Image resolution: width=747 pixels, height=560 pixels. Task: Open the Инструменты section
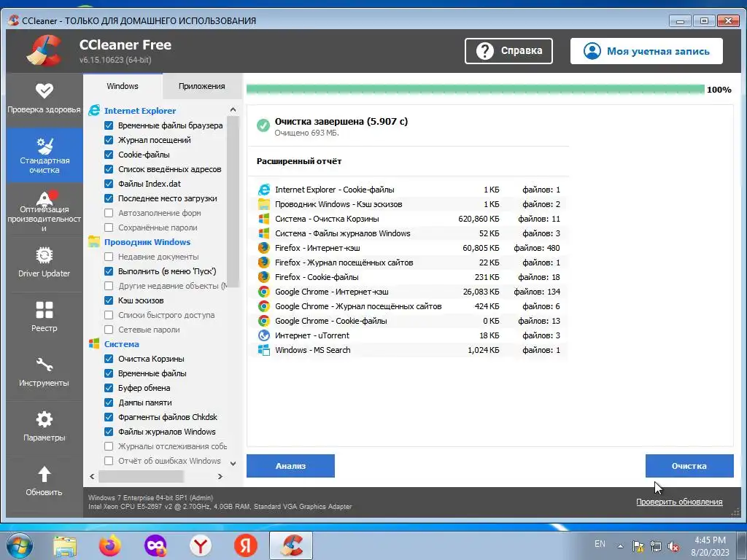[44, 374]
